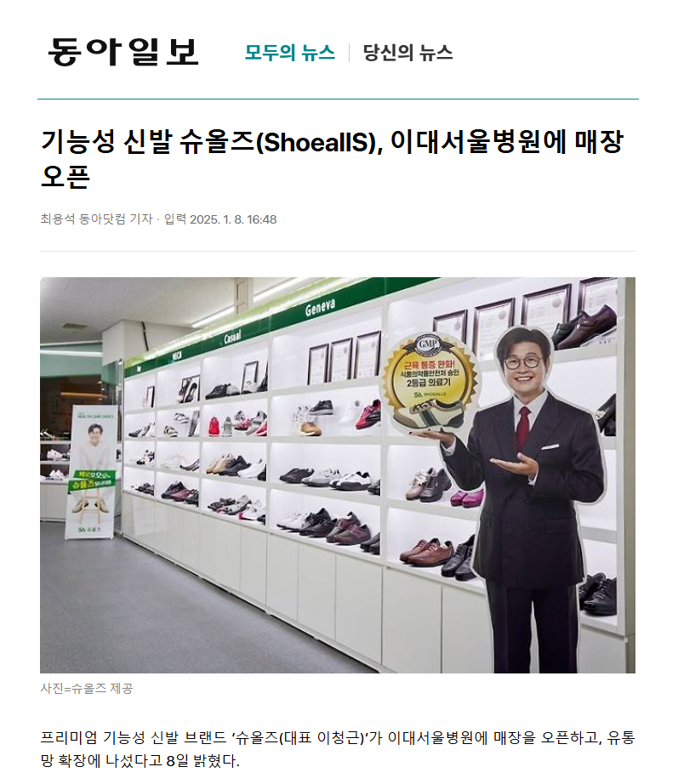
Task: Click the word 오픈 on the headline's second line
Action: tap(65, 175)
